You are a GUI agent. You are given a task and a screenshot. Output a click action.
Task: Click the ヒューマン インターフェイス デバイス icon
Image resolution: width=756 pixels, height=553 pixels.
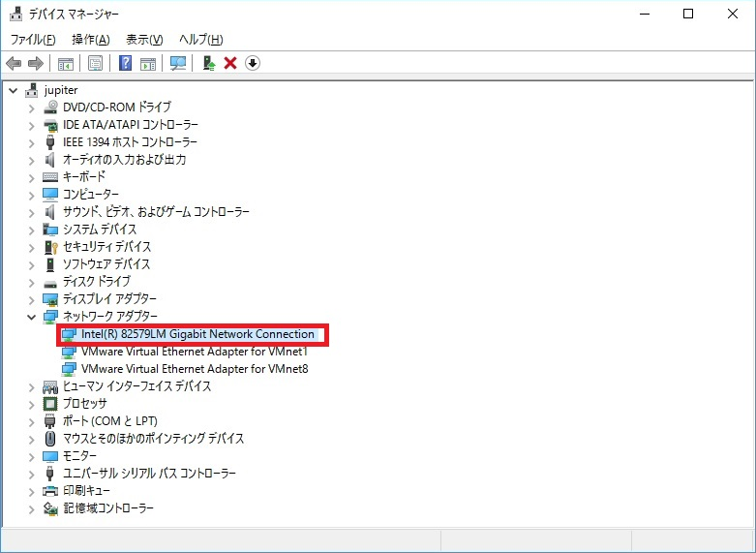(50, 386)
